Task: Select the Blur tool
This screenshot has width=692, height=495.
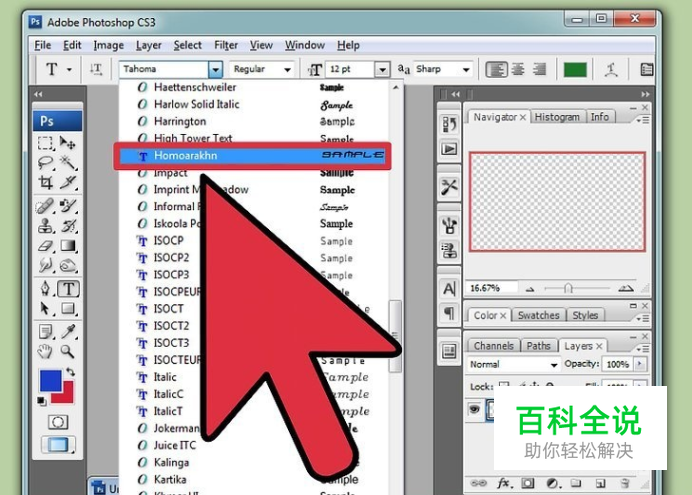Action: [45, 265]
